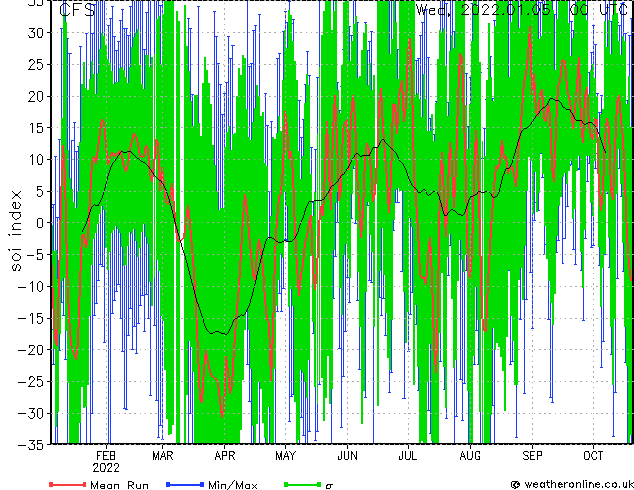Click the '-35' y-axis value
634x490 pixels.
click(x=31, y=445)
